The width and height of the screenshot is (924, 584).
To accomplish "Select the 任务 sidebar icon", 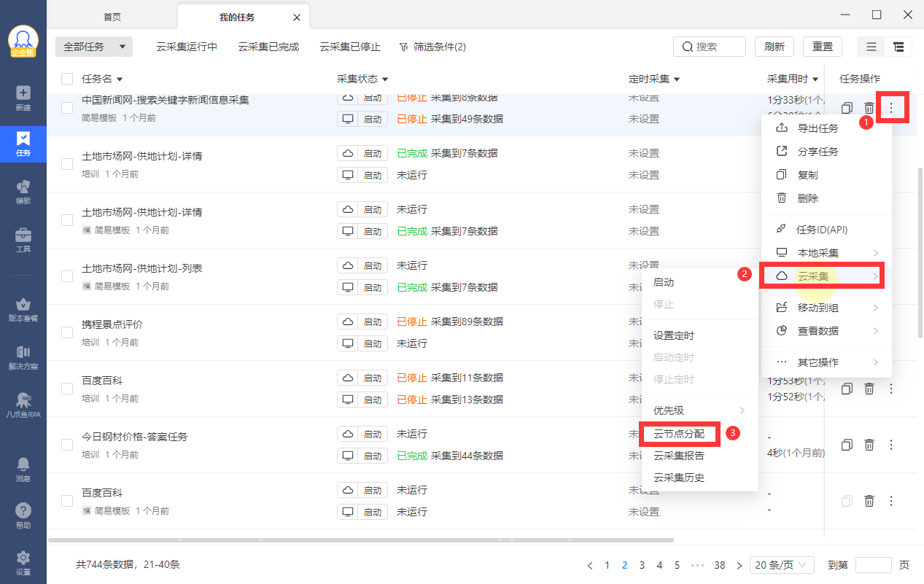I will click(23, 144).
